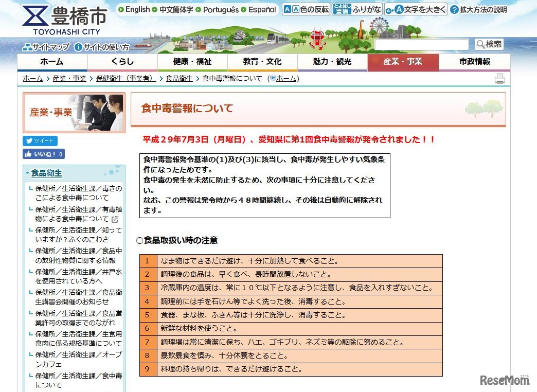Click the Toyohashi City logo
The width and height of the screenshot is (537, 392).
click(x=64, y=21)
